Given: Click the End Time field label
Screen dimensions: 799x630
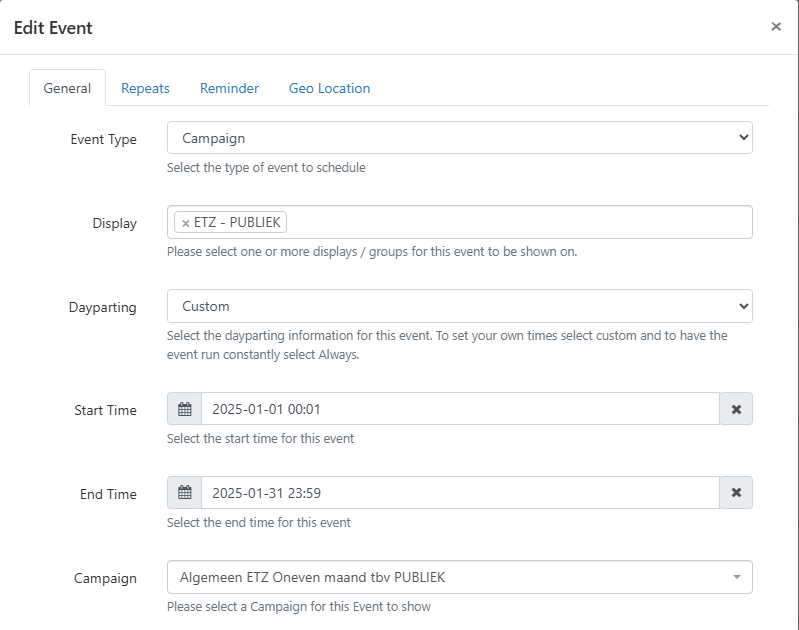Looking at the screenshot, I should (108, 494).
